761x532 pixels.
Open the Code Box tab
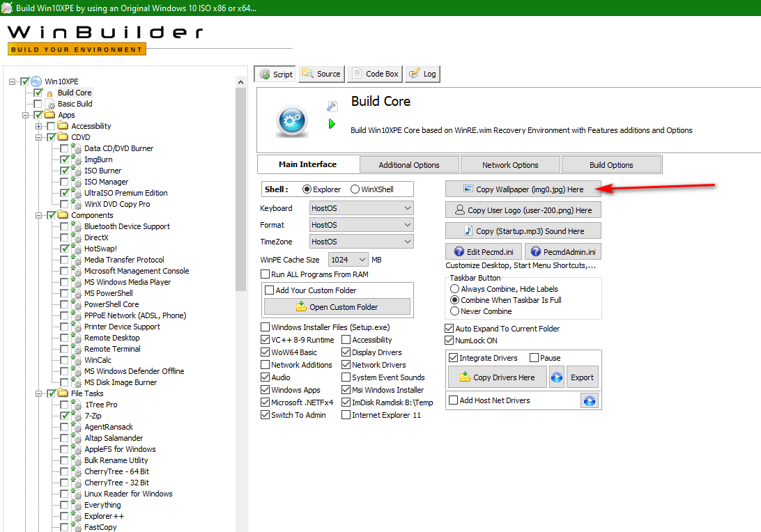(375, 74)
